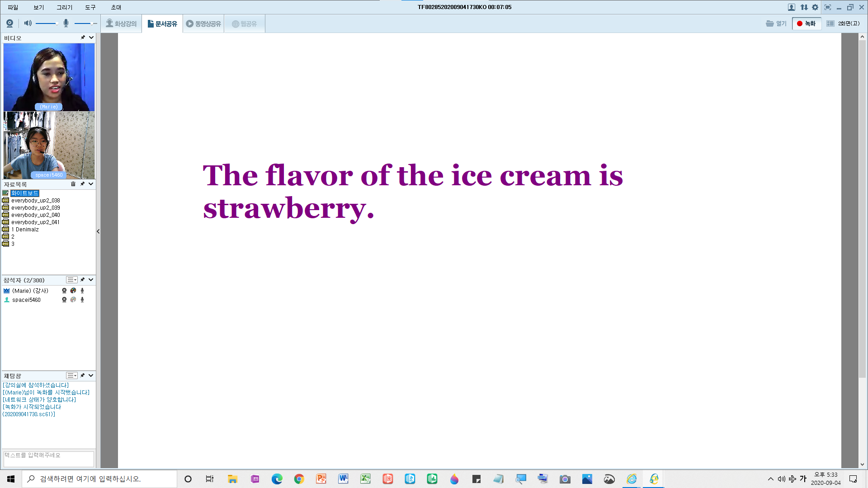Viewport: 868px width, 488px height.
Task: Mute the speaker volume icon
Action: pyautogui.click(x=28, y=23)
